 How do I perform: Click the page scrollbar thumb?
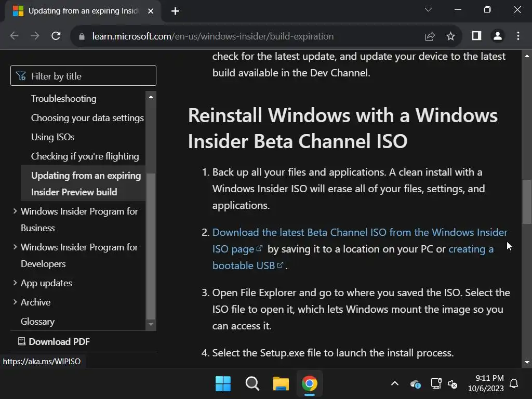click(x=527, y=202)
